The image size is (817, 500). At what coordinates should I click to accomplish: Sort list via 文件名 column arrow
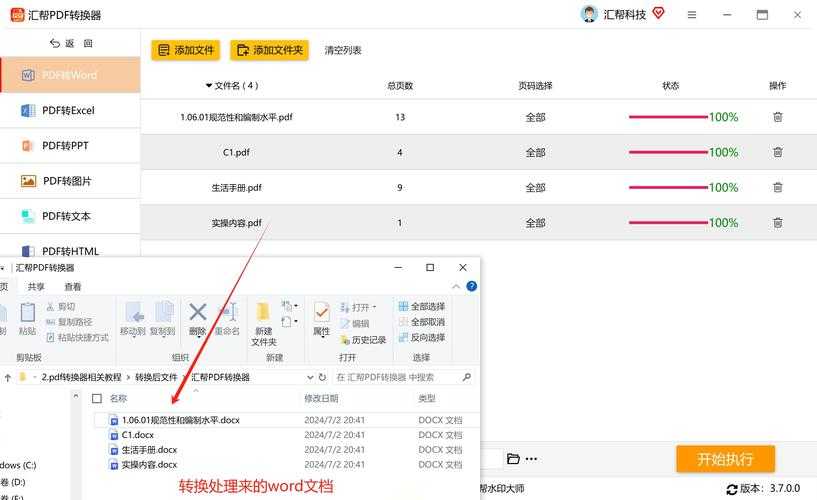pos(209,86)
